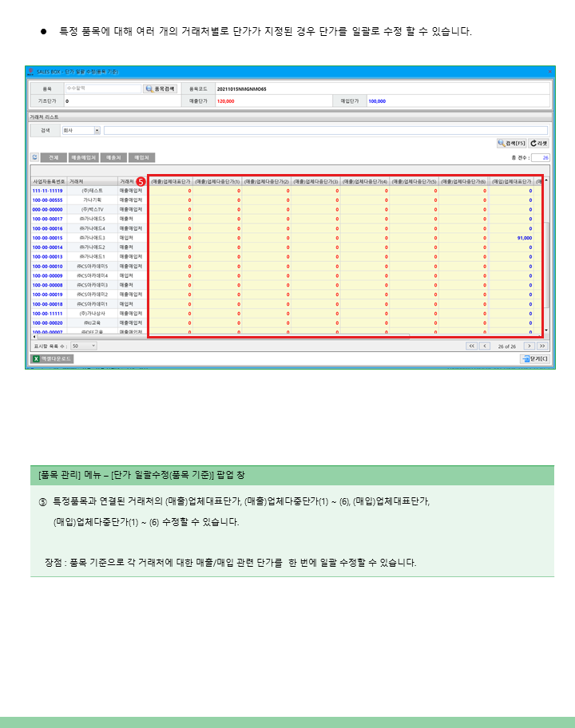This screenshot has width=575, height=728.
Task: Click the horizontal scrollbar under the grid
Action: click(223, 337)
